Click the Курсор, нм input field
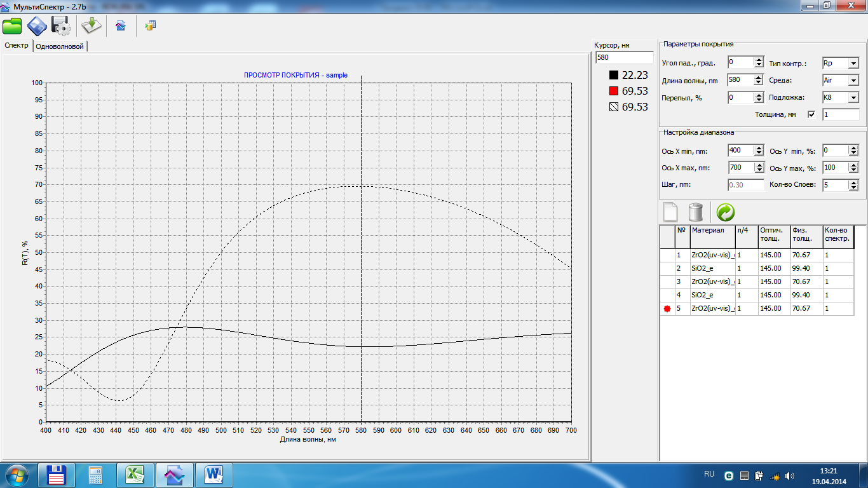Viewport: 868px width, 488px height. (623, 58)
